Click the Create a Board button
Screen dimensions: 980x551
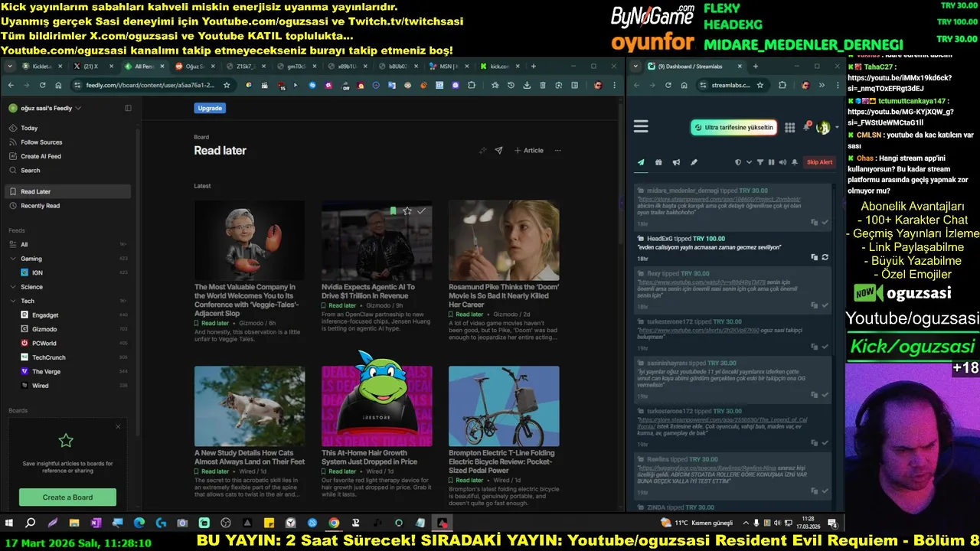(x=67, y=497)
